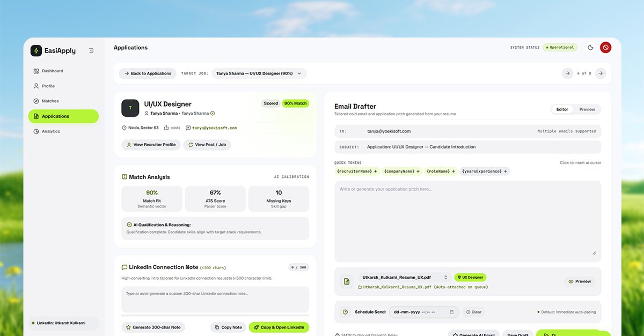Click the System Status Operational badge

[x=560, y=48]
